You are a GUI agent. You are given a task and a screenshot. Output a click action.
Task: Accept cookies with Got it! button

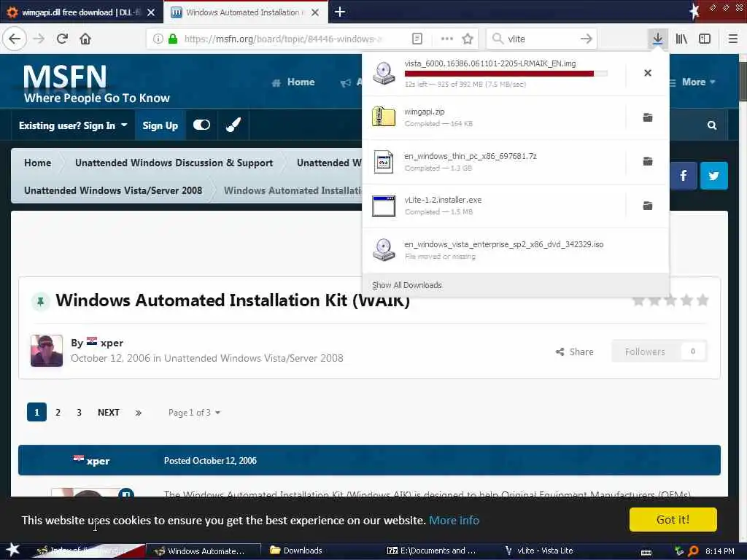(x=673, y=519)
